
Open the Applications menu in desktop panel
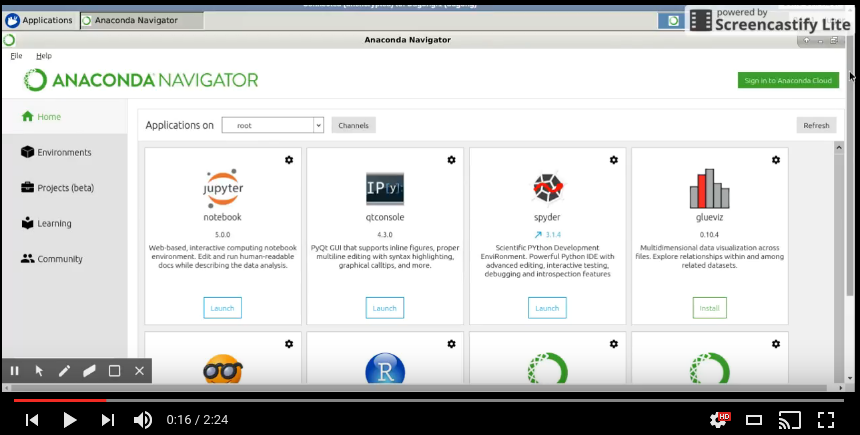pos(39,20)
